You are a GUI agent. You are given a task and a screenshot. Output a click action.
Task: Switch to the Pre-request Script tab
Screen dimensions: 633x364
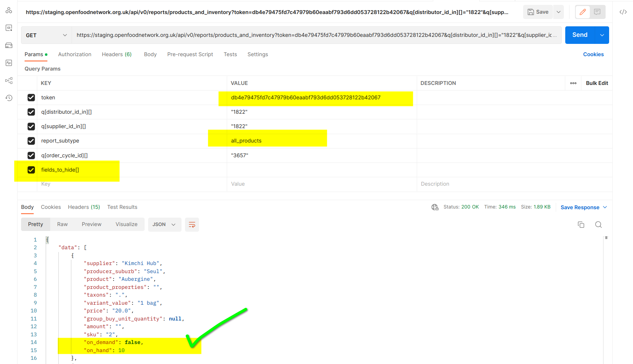(190, 54)
